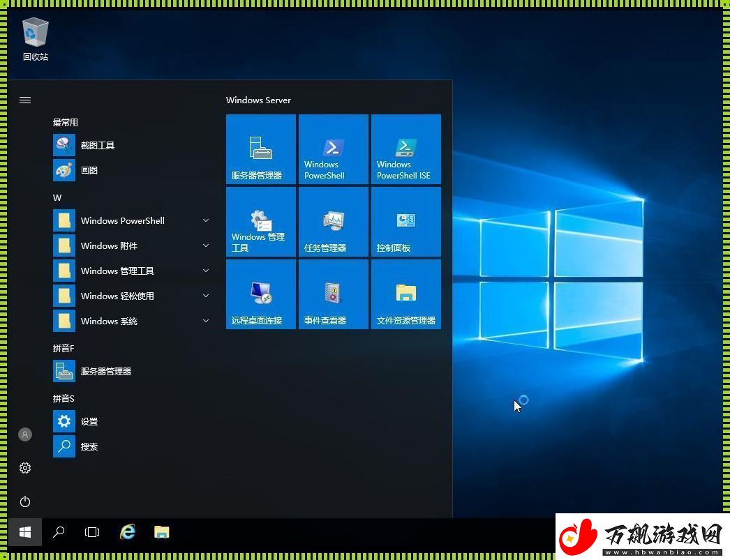
Task: Launch the Windows PowerShell tile
Action: 334,149
